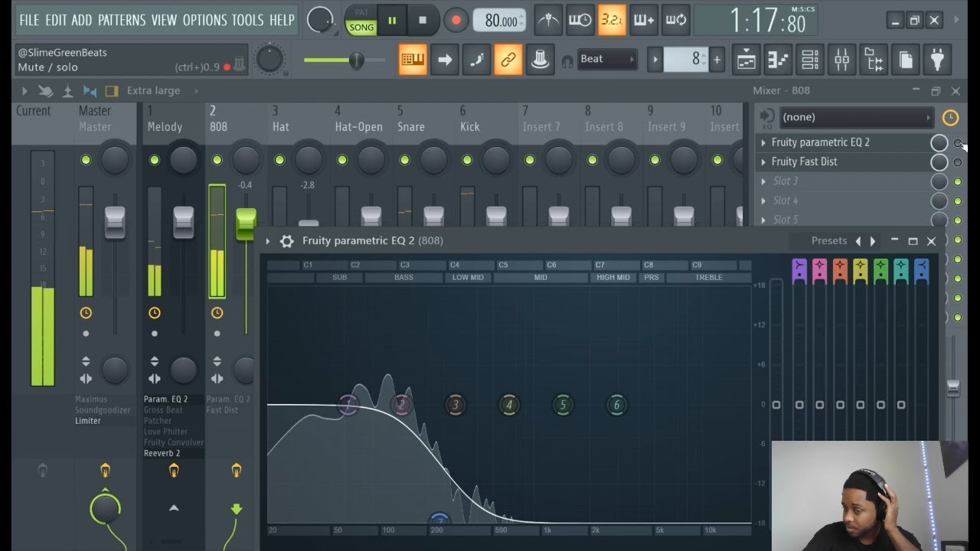Open the mixer options arrow menu

tap(24, 91)
